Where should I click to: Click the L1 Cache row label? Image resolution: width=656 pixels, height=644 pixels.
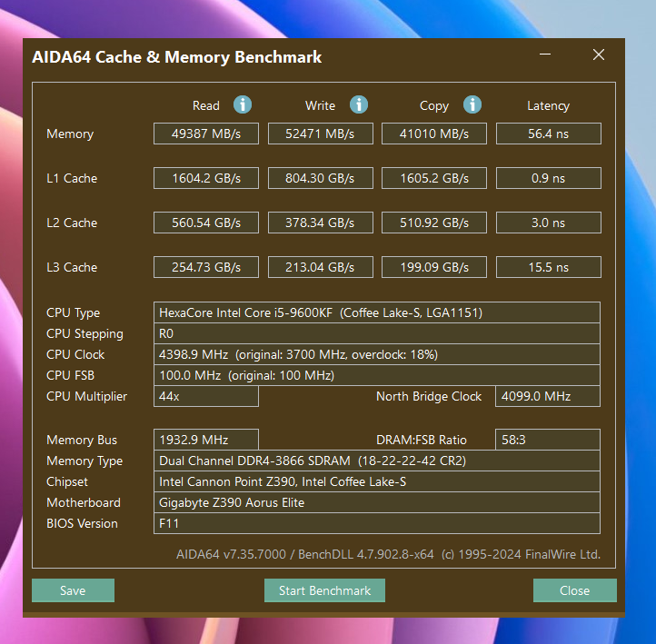(72, 178)
